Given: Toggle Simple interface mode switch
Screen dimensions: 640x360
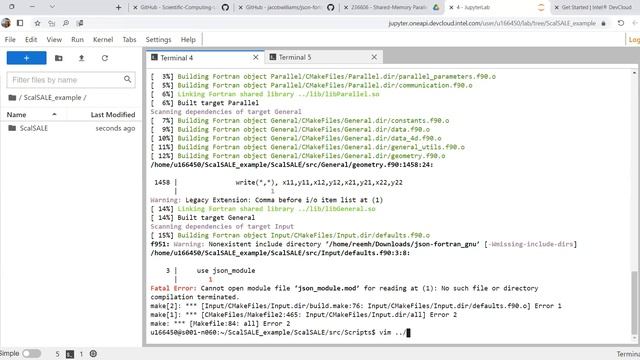Looking at the screenshot, I should coord(31,353).
